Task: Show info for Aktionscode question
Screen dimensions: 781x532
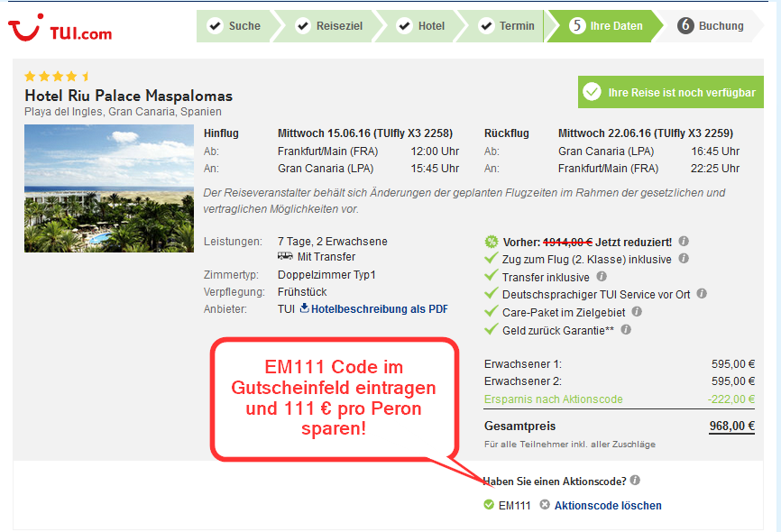Action: (x=635, y=481)
